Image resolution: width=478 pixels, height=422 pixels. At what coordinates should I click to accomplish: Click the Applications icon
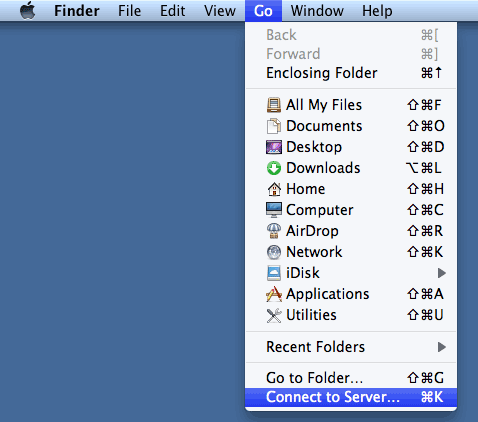(x=274, y=294)
